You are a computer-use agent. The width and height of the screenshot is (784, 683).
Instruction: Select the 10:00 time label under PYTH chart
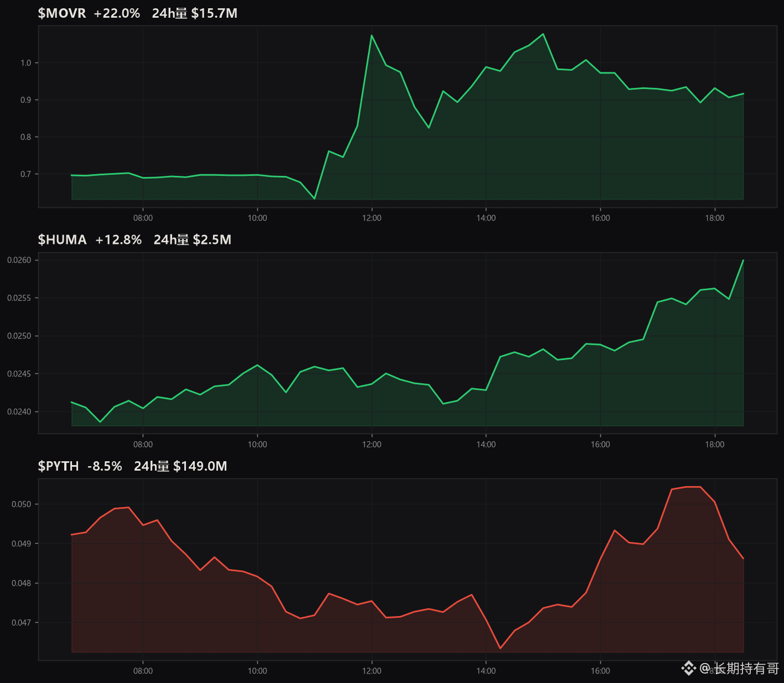click(257, 671)
